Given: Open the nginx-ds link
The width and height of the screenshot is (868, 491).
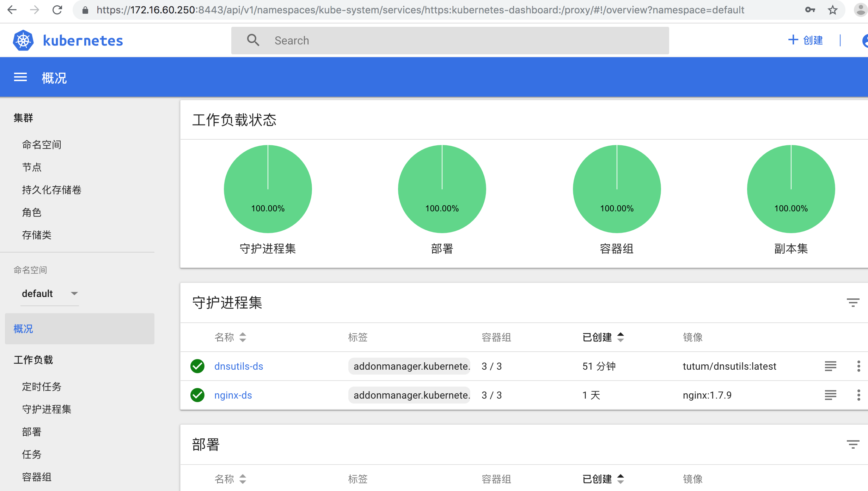Looking at the screenshot, I should (233, 395).
